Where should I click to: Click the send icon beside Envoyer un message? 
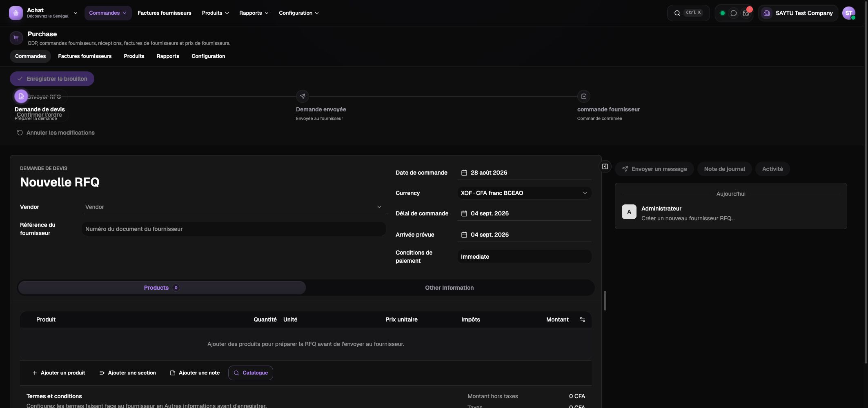(x=625, y=169)
